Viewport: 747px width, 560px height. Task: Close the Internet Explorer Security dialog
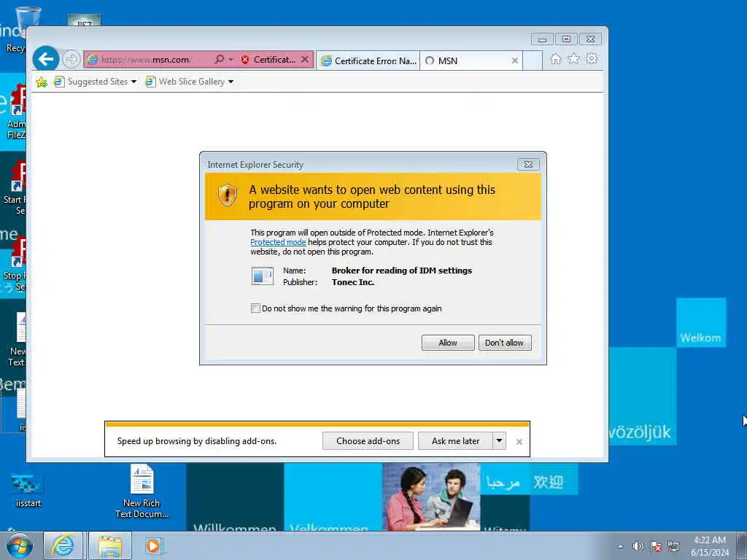[x=528, y=164]
